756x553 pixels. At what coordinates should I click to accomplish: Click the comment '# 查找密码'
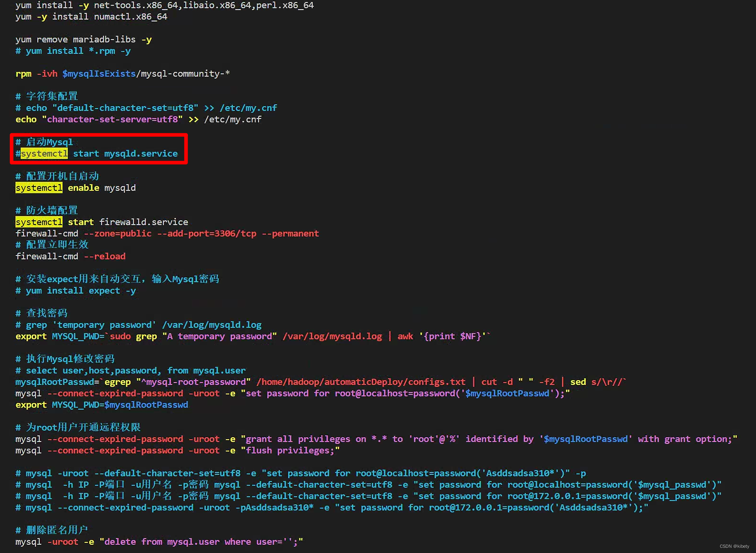[41, 313]
